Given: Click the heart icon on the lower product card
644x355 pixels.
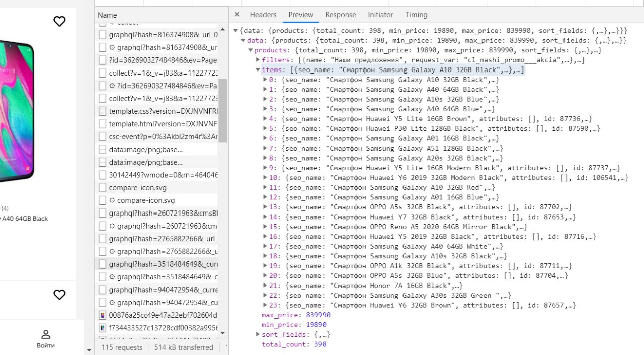Looking at the screenshot, I should 59,295.
